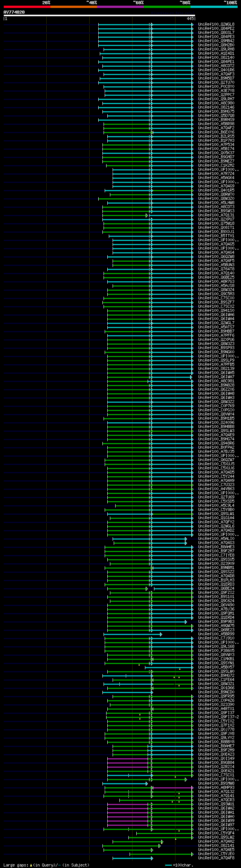Click the red ~20% identity legend segment
The image size is (241, 868).
point(27,7)
